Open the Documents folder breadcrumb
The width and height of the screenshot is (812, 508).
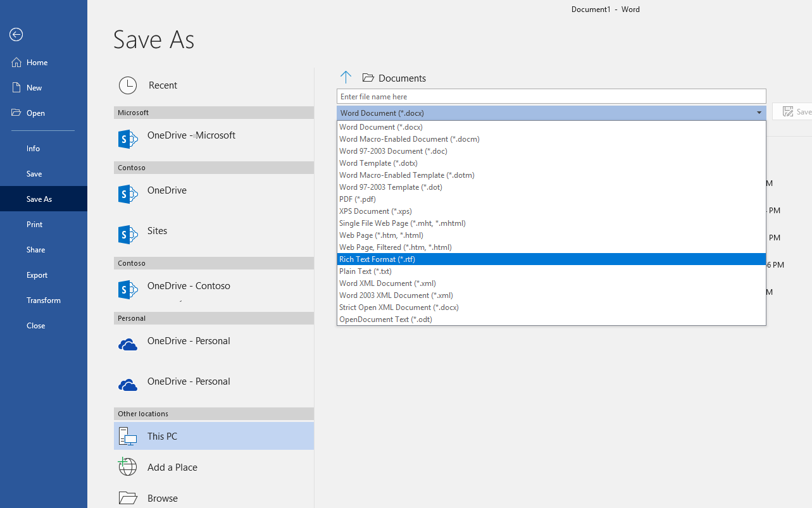pyautogui.click(x=394, y=78)
